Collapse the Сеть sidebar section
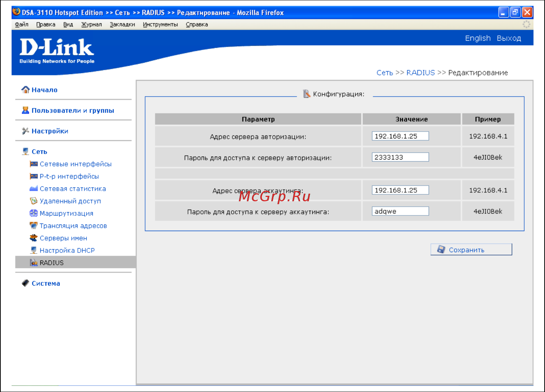 point(39,152)
